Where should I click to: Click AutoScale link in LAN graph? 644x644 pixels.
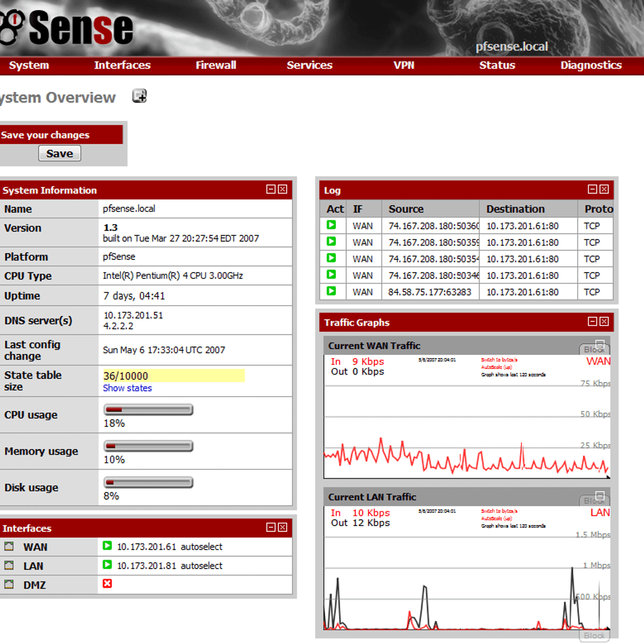click(x=496, y=518)
